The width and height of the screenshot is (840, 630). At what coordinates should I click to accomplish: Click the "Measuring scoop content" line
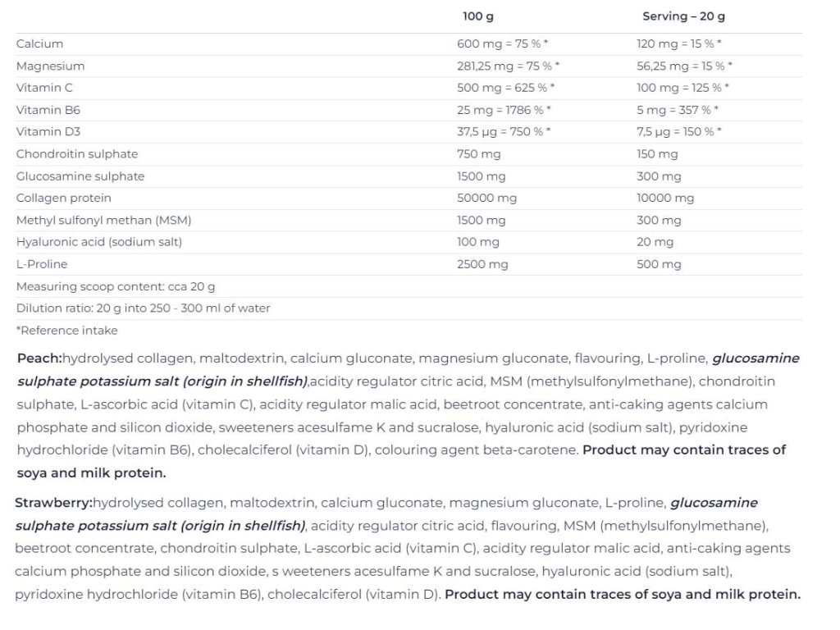click(x=116, y=286)
